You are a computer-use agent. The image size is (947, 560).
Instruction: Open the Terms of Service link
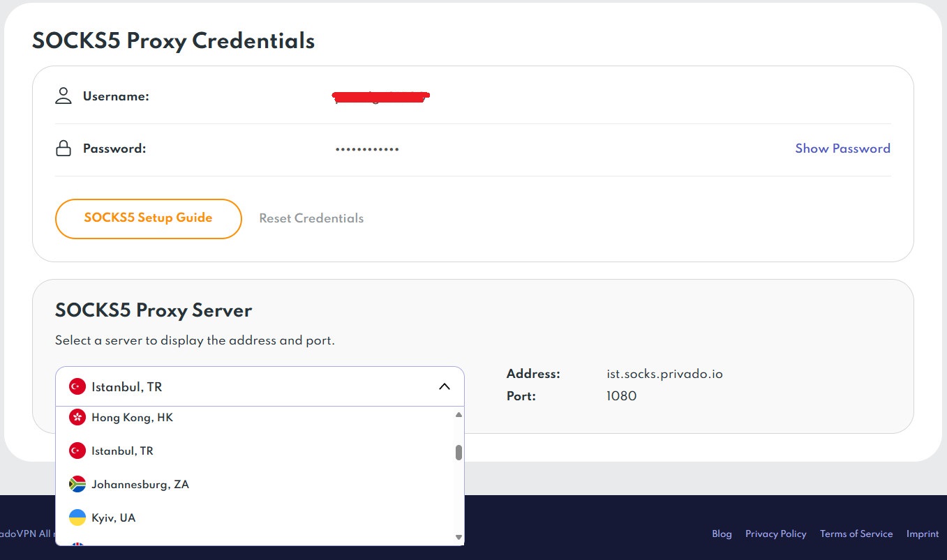(x=856, y=534)
